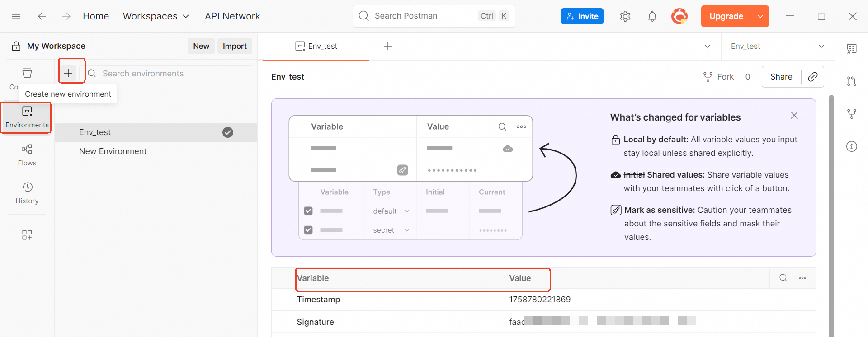Click the Search environments field
Viewport: 868px width, 337px height.
point(170,73)
